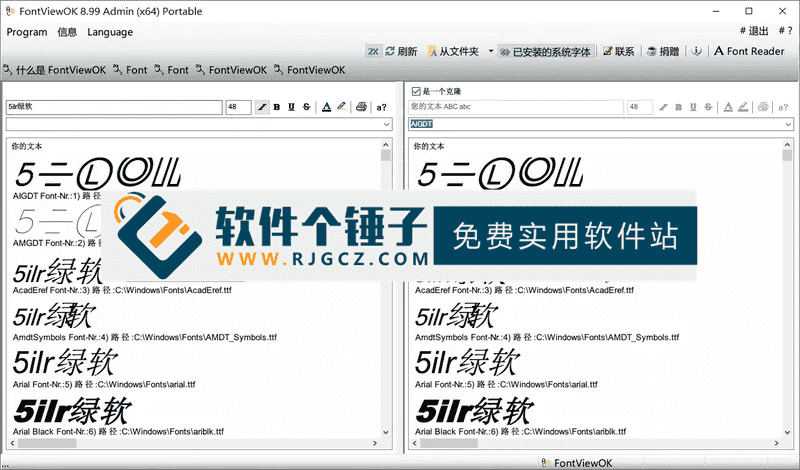Click left pane AIGDT font sample preview
Screen dimensions: 800x470
(97, 174)
